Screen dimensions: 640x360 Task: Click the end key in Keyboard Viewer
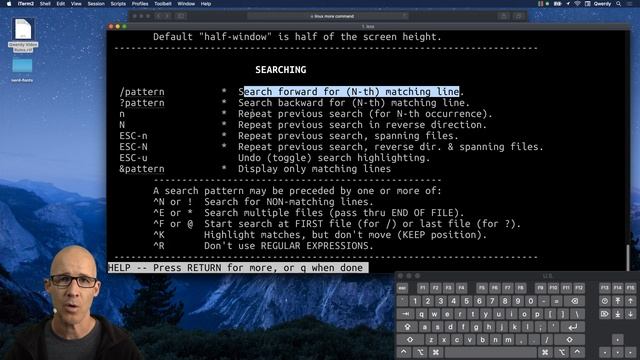[618, 314]
